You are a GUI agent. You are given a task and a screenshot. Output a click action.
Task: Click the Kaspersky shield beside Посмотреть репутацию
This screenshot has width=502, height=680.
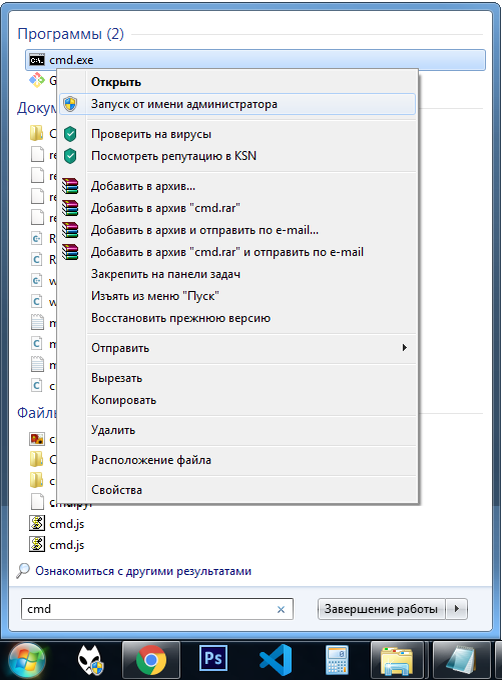coord(70,156)
